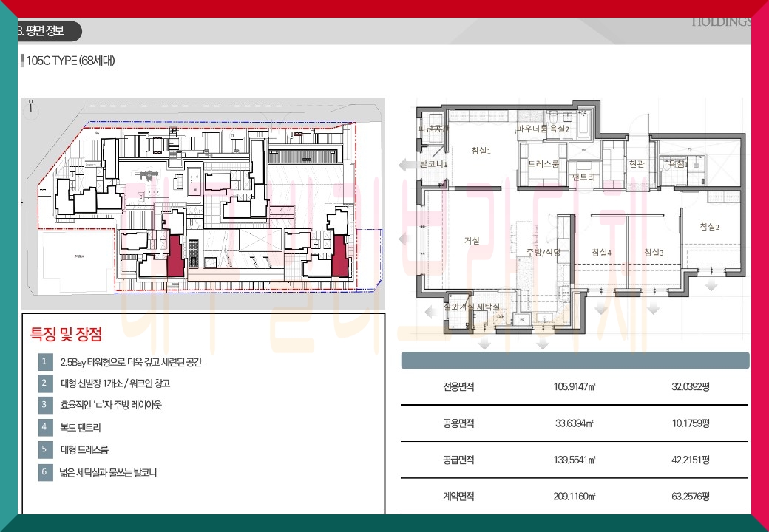Select '2.5Bay 타워형으로 더욱 깊고 세련된 공간' text

pos(131,362)
